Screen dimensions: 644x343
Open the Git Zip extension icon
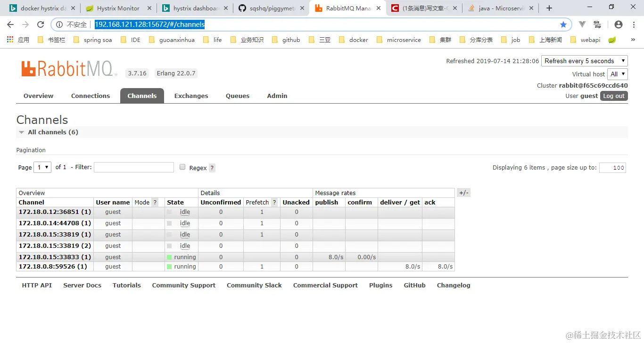pyautogui.click(x=597, y=24)
